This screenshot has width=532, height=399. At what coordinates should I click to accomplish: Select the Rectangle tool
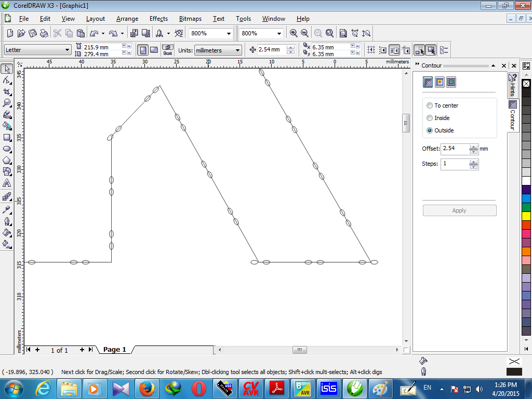7,138
